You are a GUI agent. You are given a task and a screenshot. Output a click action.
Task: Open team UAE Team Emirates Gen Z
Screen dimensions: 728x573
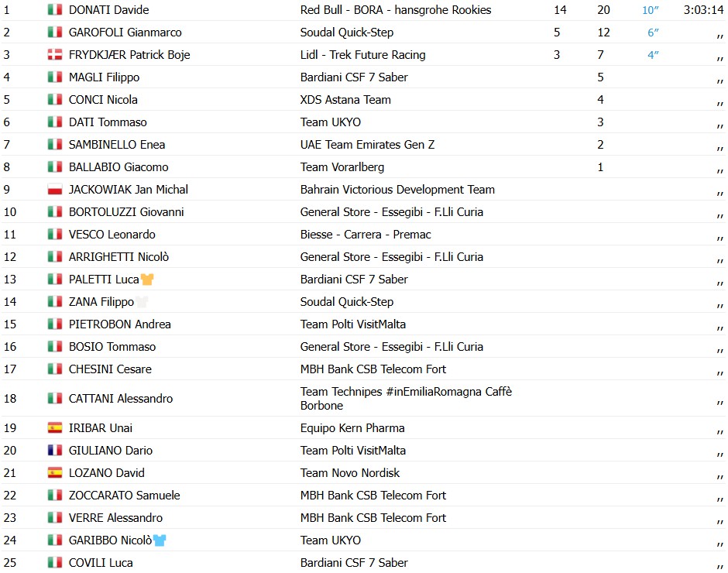[367, 144]
